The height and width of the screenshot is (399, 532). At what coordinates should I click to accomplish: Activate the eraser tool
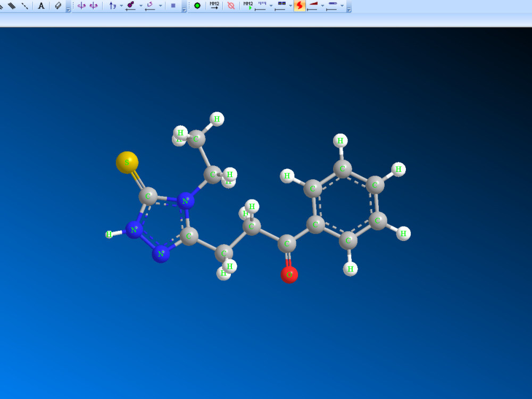point(57,5)
